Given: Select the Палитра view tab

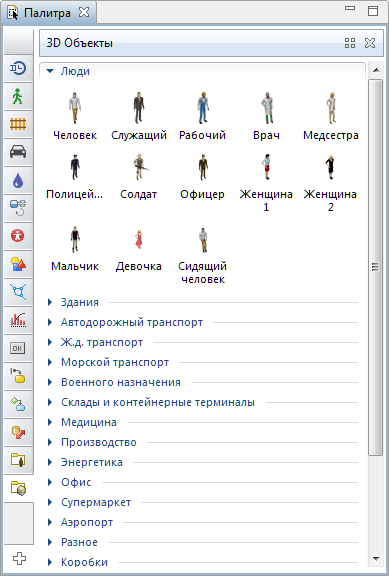Looking at the screenshot, I should pos(47,13).
